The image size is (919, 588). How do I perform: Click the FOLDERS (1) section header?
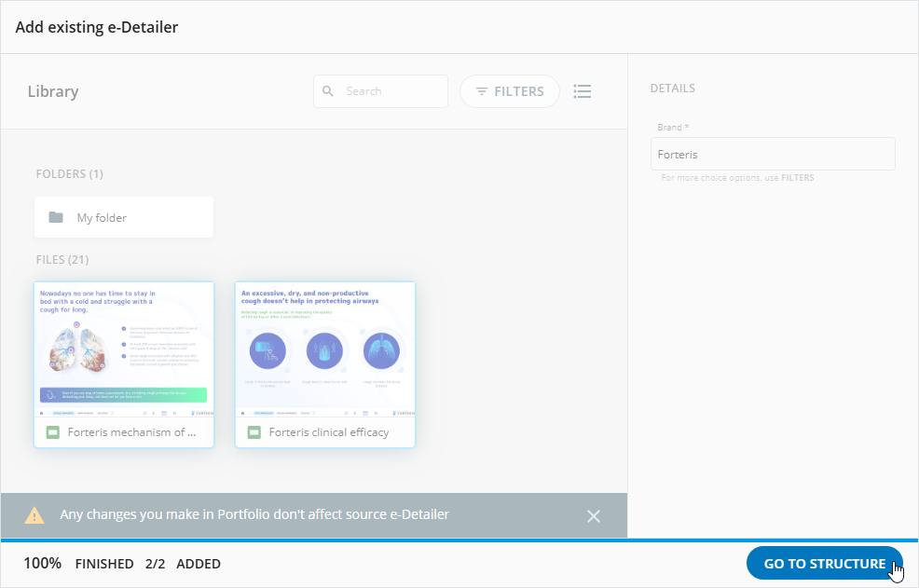tap(69, 173)
